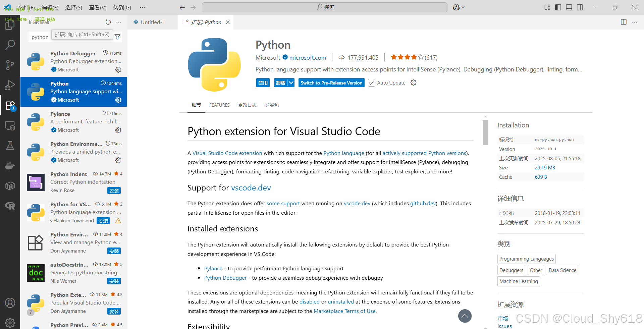This screenshot has height=329, width=644.
Task: Toggle the bottom panel visibility
Action: tap(569, 7)
